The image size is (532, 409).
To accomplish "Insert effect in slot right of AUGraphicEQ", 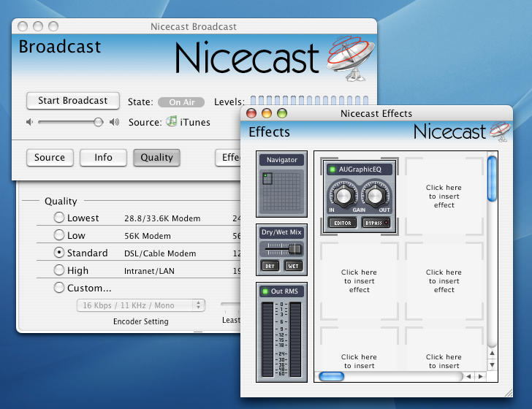I will [x=444, y=196].
